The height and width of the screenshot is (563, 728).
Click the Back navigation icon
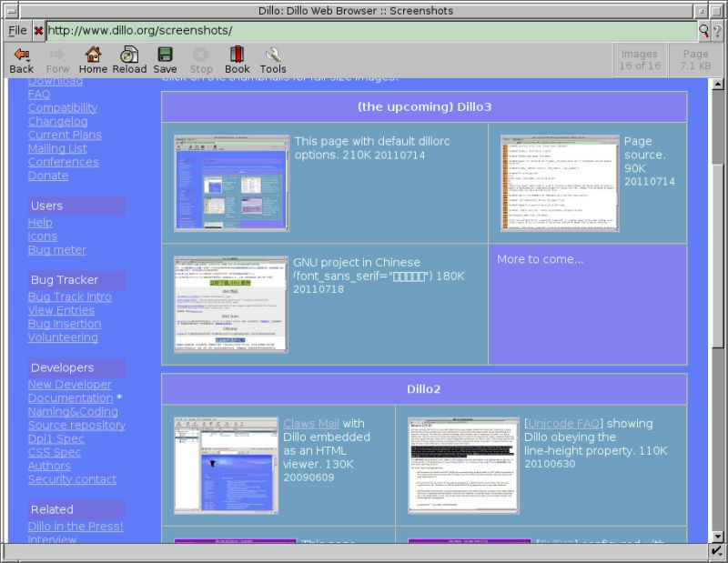coord(20,57)
